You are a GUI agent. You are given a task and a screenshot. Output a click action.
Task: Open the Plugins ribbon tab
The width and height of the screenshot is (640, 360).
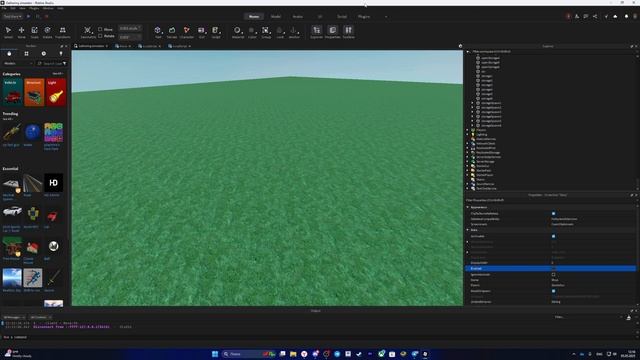(364, 16)
